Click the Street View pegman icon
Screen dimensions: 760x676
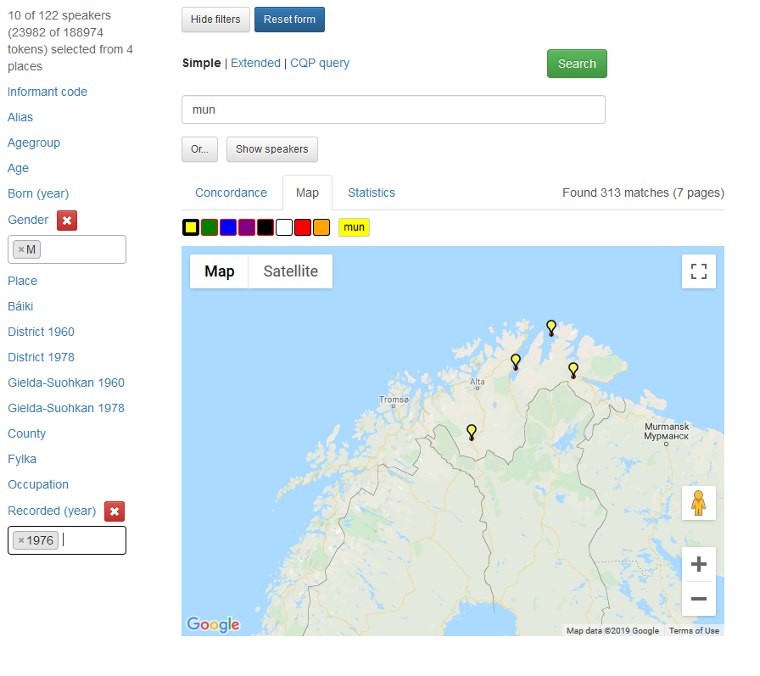698,503
